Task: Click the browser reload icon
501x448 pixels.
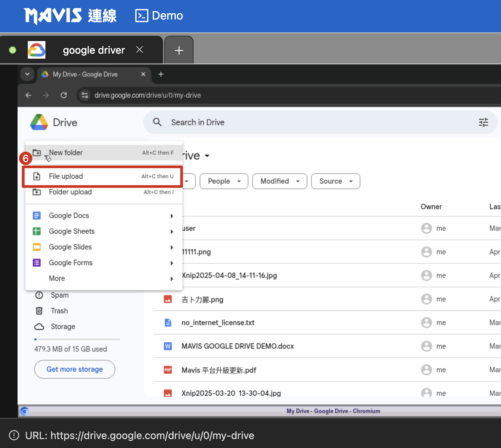Action: click(x=64, y=95)
